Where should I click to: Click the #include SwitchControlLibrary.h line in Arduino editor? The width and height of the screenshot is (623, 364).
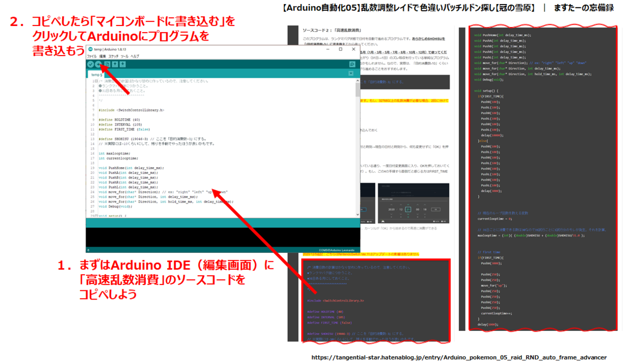click(131, 110)
